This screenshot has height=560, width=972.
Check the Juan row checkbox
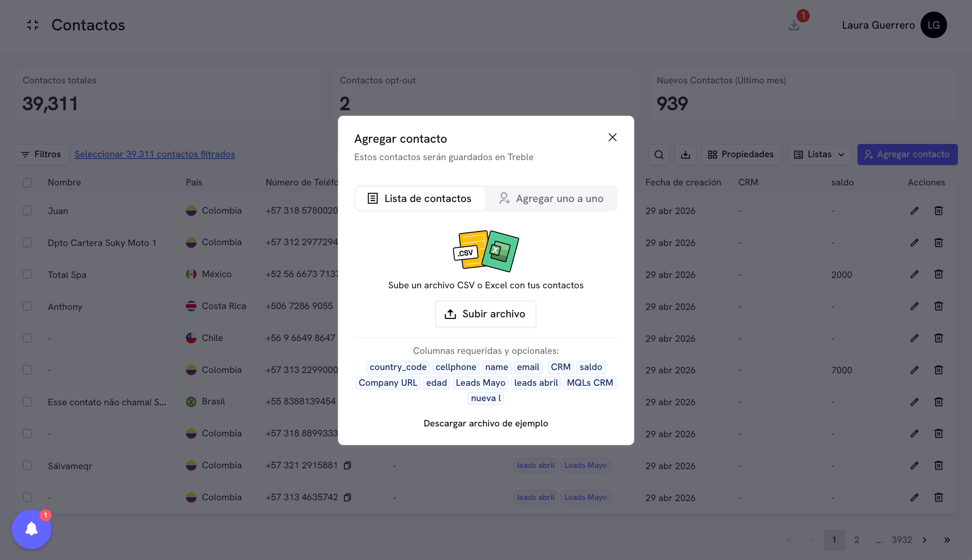pyautogui.click(x=27, y=211)
